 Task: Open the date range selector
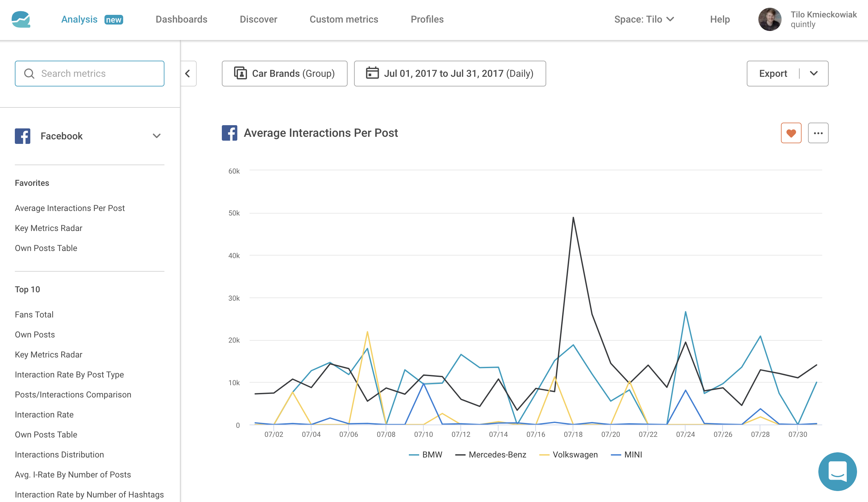pyautogui.click(x=450, y=73)
